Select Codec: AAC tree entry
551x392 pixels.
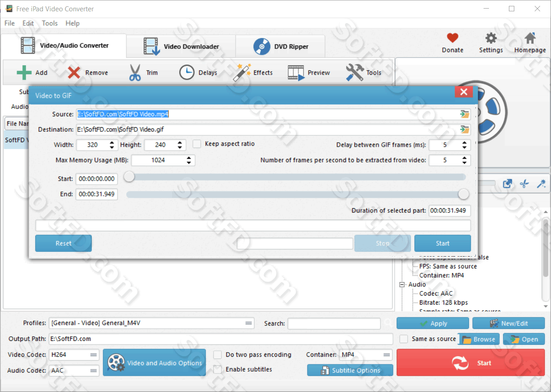[x=436, y=293]
